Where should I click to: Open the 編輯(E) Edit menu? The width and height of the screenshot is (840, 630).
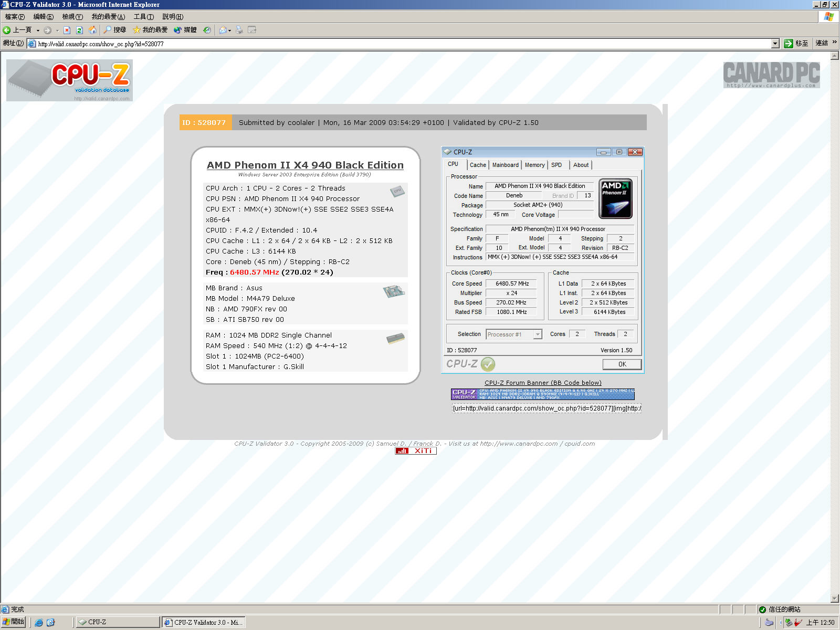tap(44, 17)
